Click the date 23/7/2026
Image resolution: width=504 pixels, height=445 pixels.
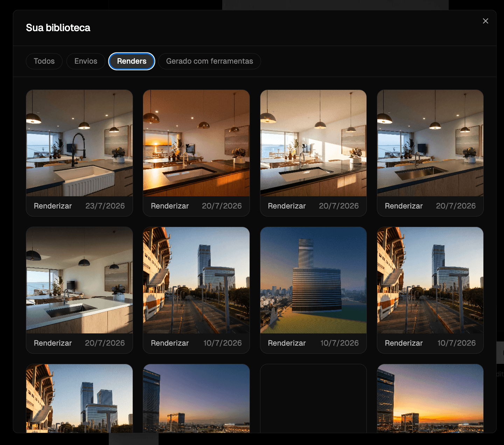click(105, 206)
